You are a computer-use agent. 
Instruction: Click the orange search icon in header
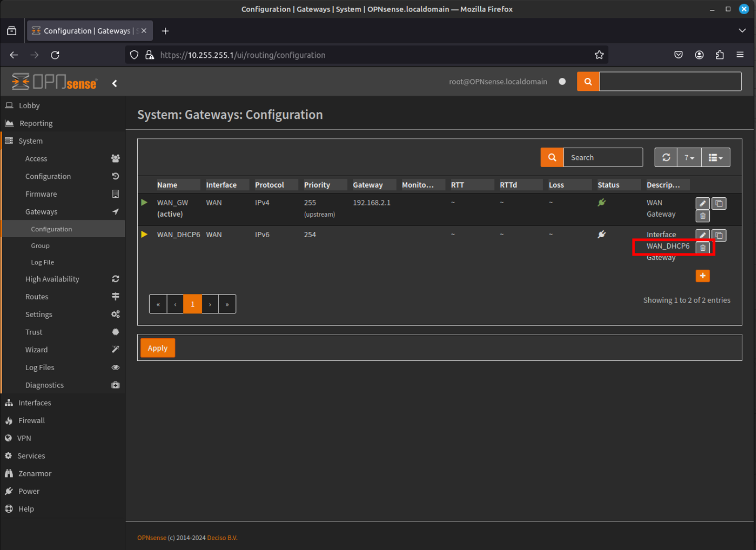point(588,82)
